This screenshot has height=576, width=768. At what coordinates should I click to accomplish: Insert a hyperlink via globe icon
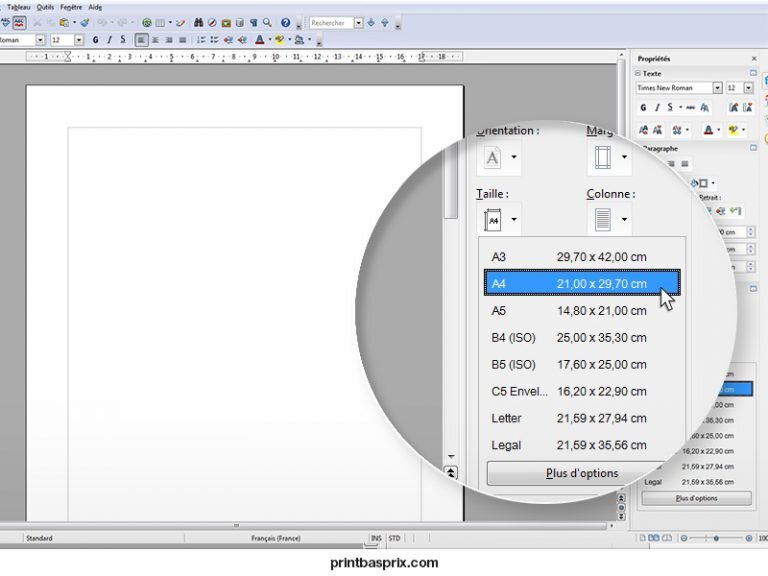pyautogui.click(x=146, y=23)
